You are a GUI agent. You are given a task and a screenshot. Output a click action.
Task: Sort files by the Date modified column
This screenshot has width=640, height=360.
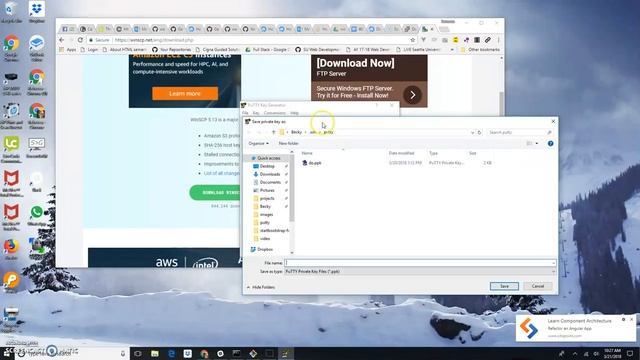[x=402, y=153]
